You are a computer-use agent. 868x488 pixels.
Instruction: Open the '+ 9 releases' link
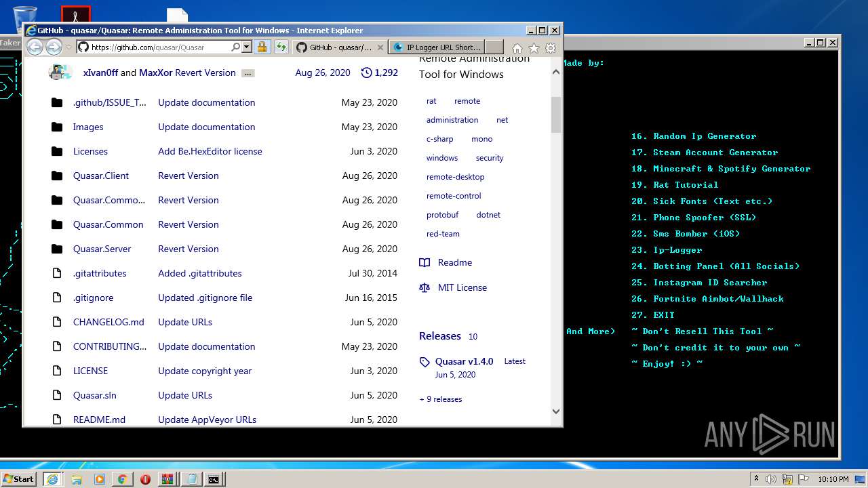tap(441, 399)
